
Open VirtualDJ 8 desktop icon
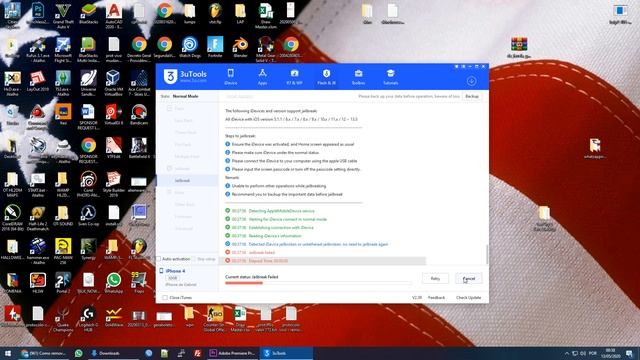(x=114, y=114)
